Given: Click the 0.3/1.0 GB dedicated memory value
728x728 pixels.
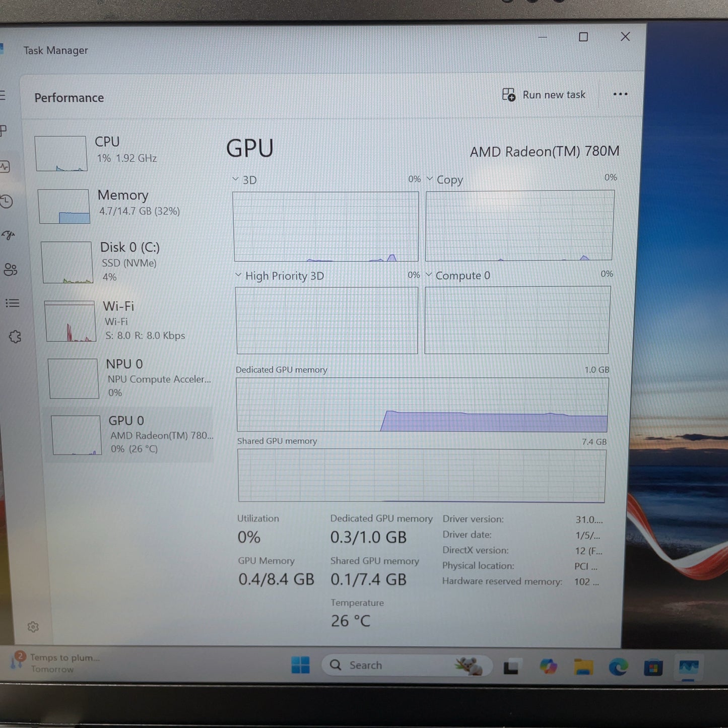Looking at the screenshot, I should [368, 537].
